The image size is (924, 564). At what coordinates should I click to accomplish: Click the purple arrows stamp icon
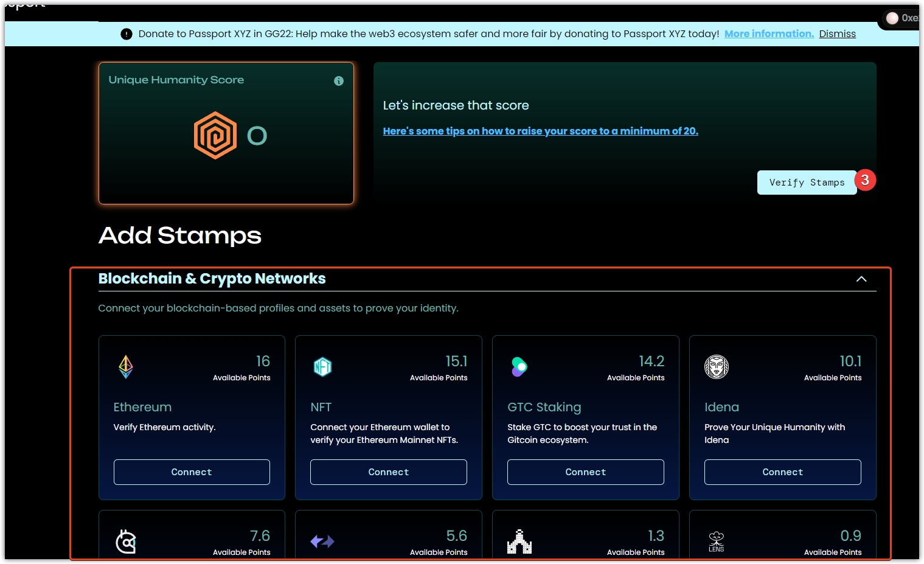[x=322, y=541]
